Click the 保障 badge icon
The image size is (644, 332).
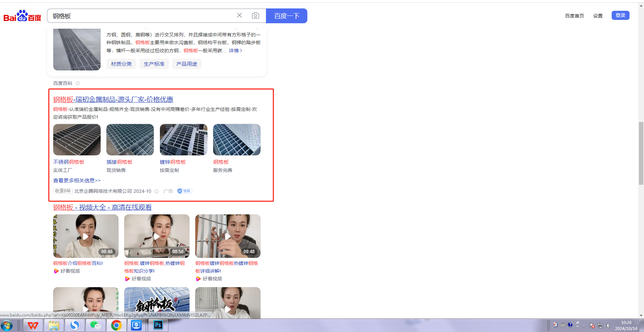coord(184,191)
